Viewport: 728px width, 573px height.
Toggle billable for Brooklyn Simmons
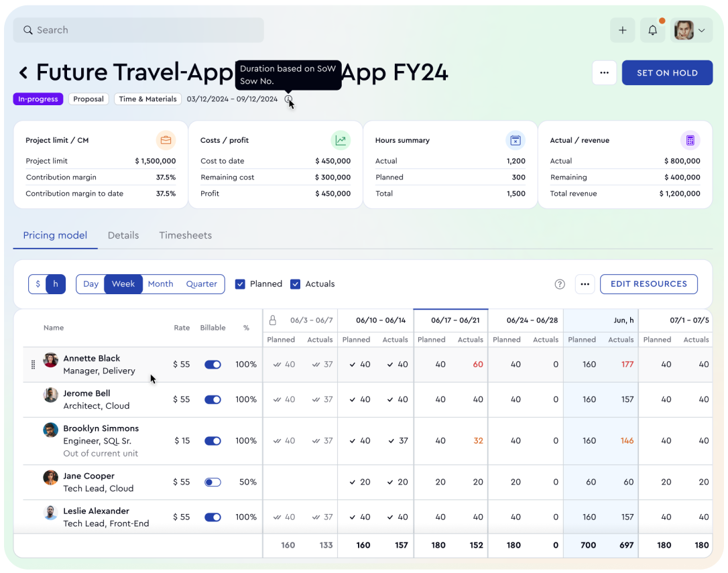213,441
